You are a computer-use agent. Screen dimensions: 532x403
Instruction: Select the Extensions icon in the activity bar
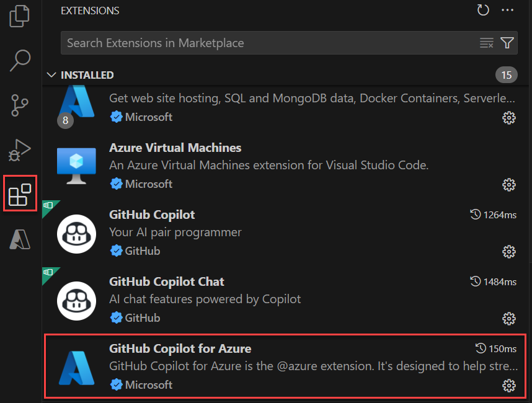point(19,193)
